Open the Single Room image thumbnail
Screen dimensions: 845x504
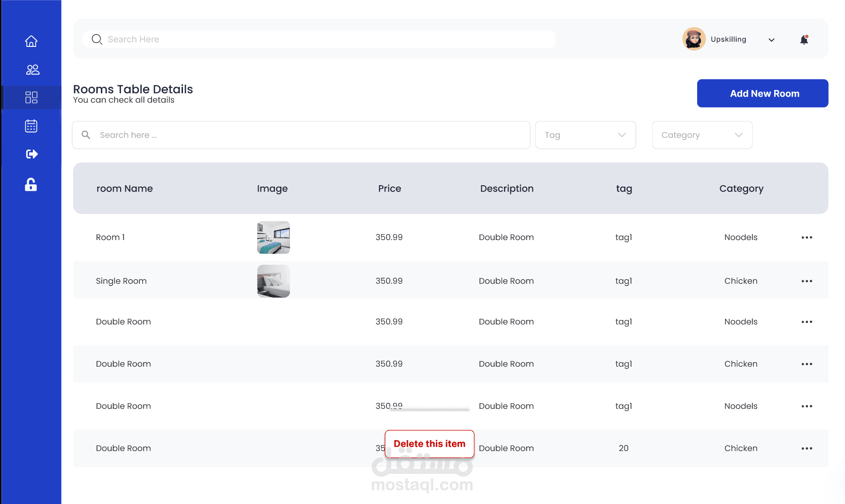point(274,281)
